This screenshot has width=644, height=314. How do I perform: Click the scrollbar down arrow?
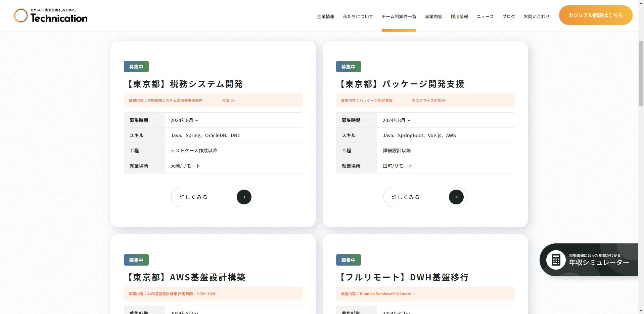pos(641,311)
